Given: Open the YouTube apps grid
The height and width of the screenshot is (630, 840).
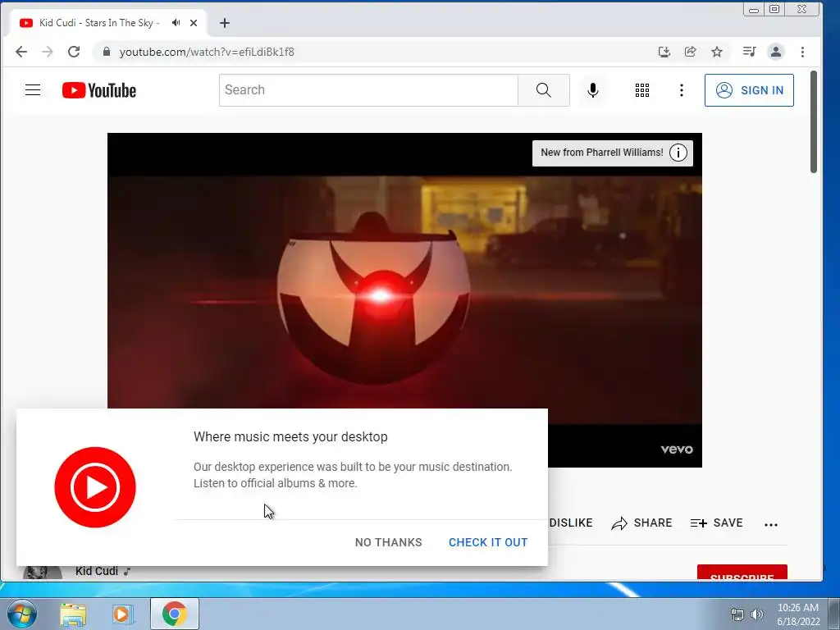Looking at the screenshot, I should pos(641,90).
